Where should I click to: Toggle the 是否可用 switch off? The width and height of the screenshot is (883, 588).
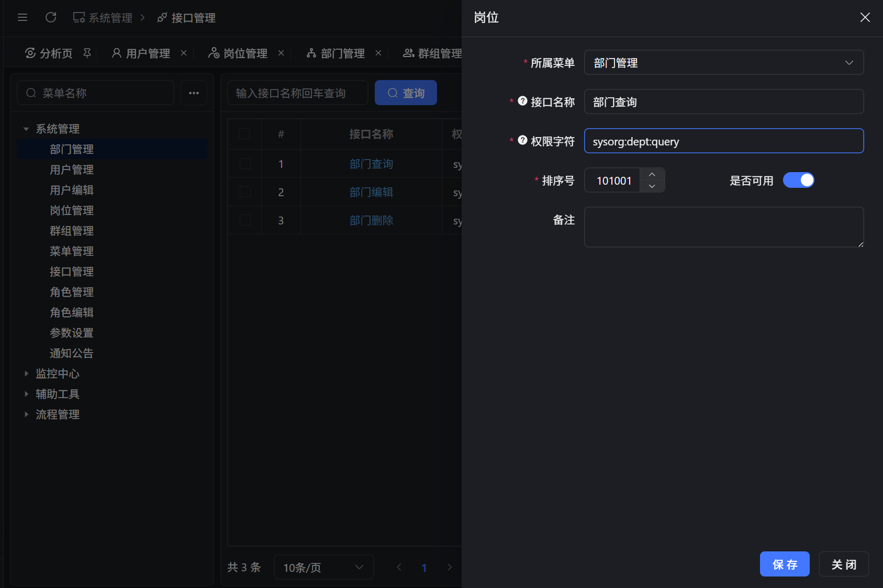click(798, 180)
